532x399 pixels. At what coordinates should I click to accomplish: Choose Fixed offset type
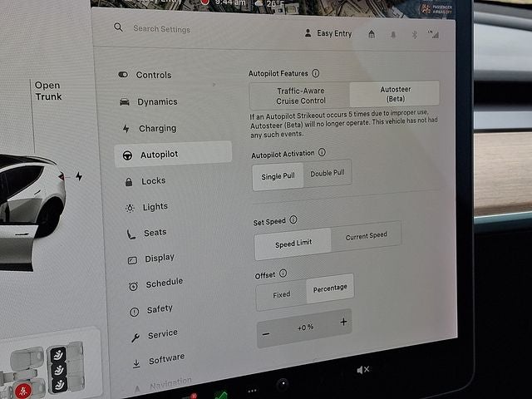tap(281, 295)
